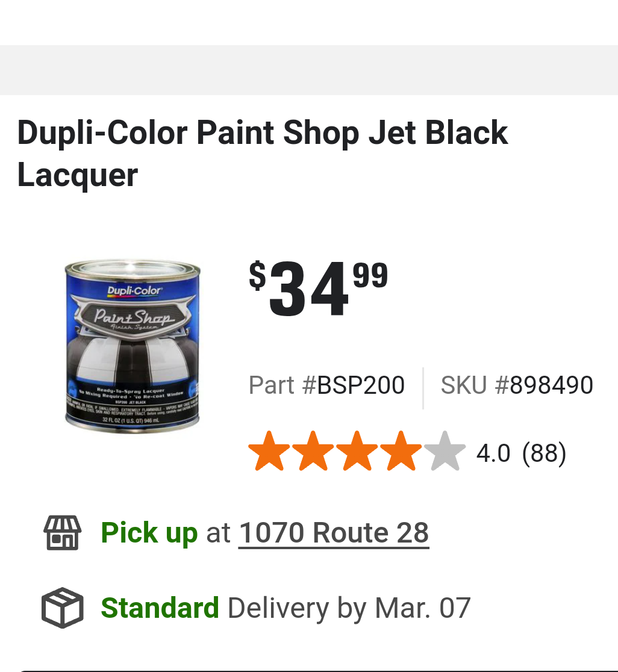
Task: Click the Part #BSP200 label
Action: point(326,385)
